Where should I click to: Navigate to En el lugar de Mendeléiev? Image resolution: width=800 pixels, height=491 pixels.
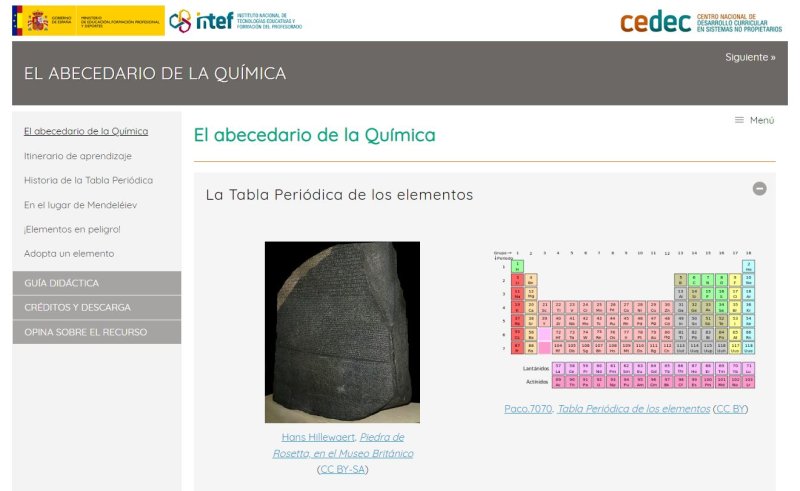80,205
